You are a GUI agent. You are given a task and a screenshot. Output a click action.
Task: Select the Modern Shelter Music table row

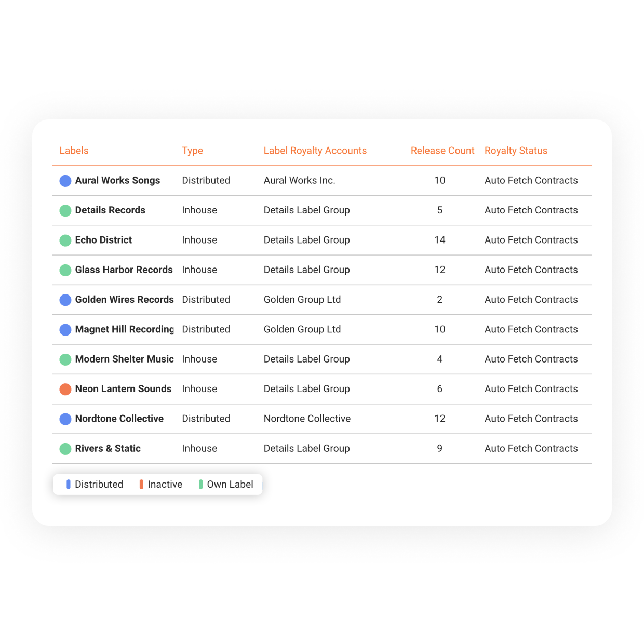(322, 359)
